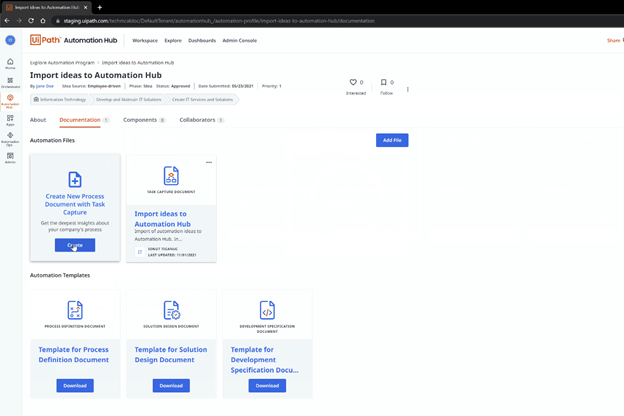Click the blue round launcher icon

pos(10,40)
